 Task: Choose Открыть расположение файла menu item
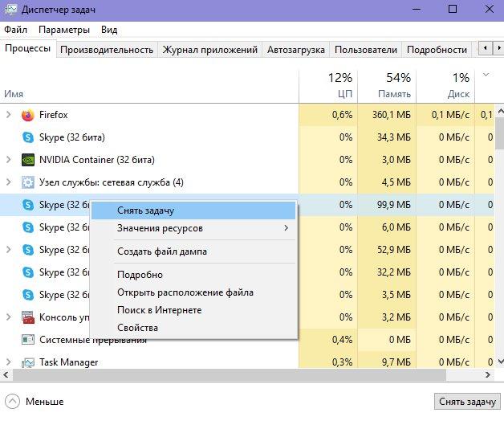point(193,292)
